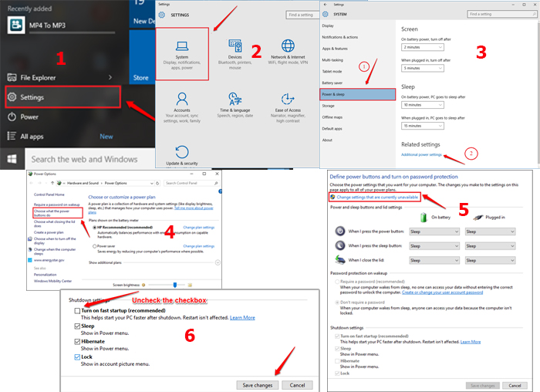Open Ease of Access icon

coord(288,98)
